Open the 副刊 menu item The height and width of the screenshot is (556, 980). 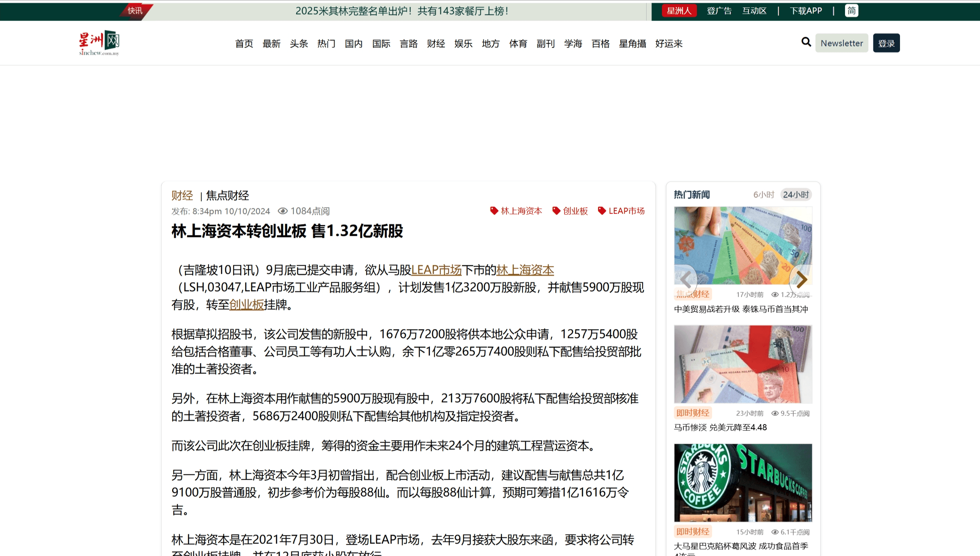(546, 44)
